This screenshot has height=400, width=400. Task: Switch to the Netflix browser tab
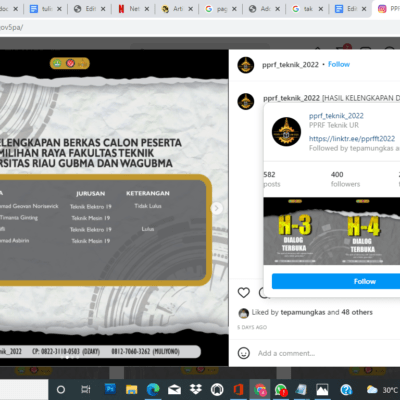pos(129,9)
